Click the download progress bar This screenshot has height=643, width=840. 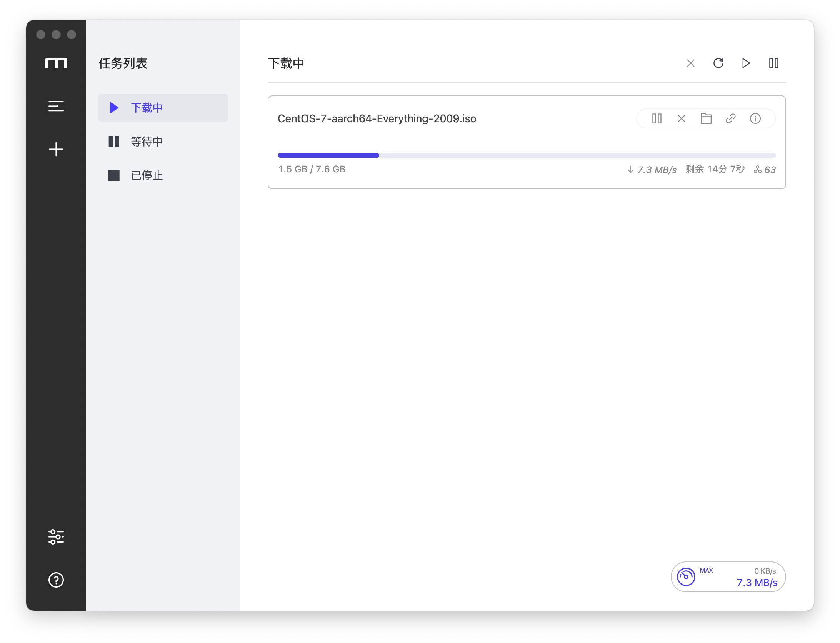(x=526, y=155)
